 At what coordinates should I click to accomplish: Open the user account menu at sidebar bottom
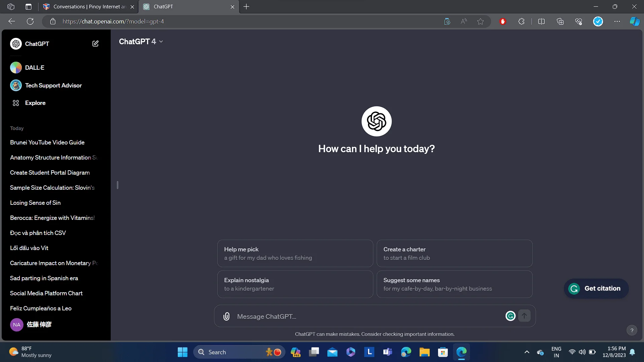(x=55, y=324)
